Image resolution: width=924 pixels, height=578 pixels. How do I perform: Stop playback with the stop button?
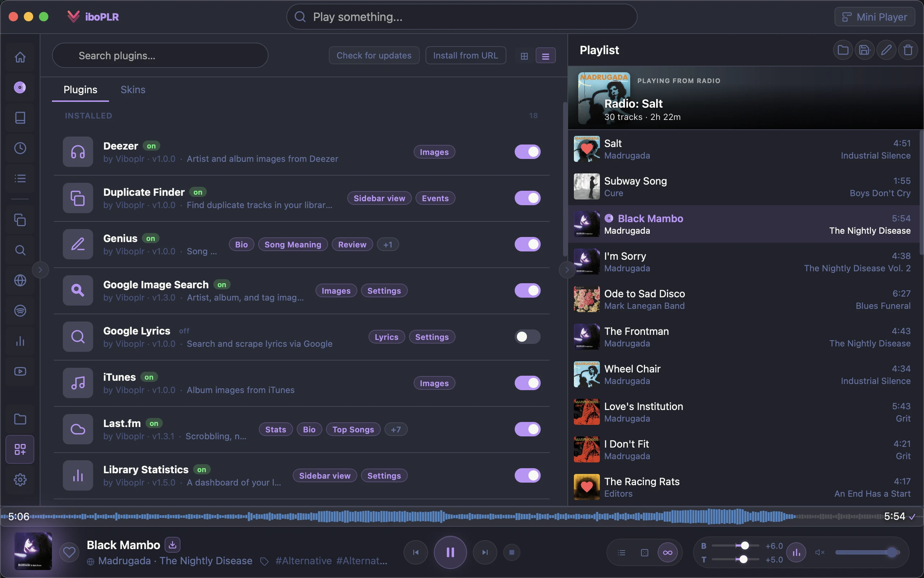pyautogui.click(x=512, y=552)
